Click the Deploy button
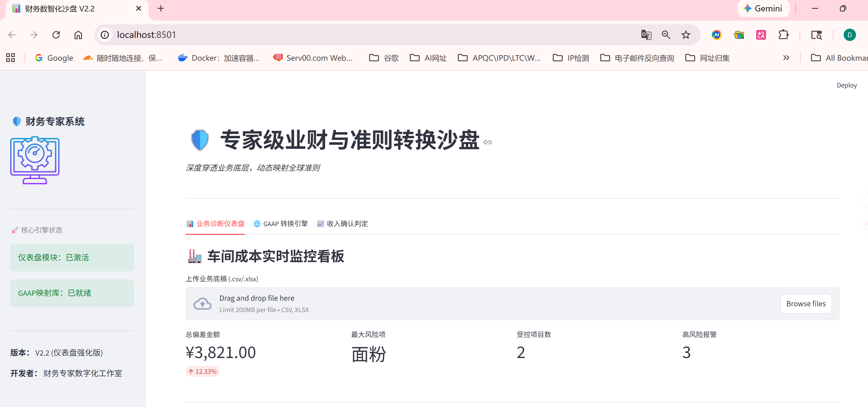868x407 pixels. 846,85
